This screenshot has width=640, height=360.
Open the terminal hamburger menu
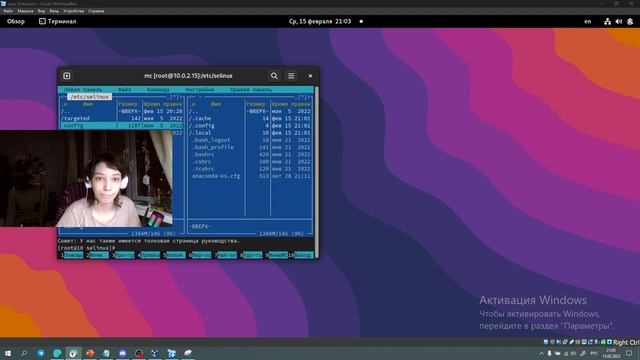pyautogui.click(x=291, y=76)
